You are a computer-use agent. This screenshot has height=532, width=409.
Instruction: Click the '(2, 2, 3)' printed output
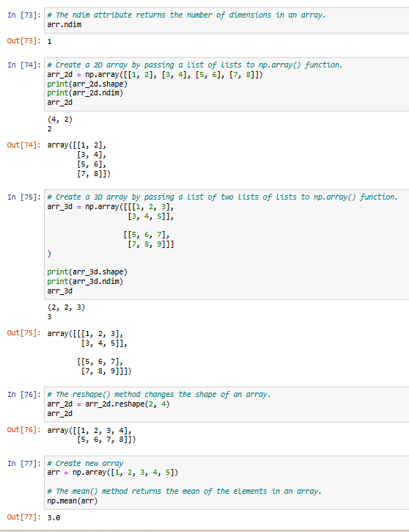(x=66, y=307)
